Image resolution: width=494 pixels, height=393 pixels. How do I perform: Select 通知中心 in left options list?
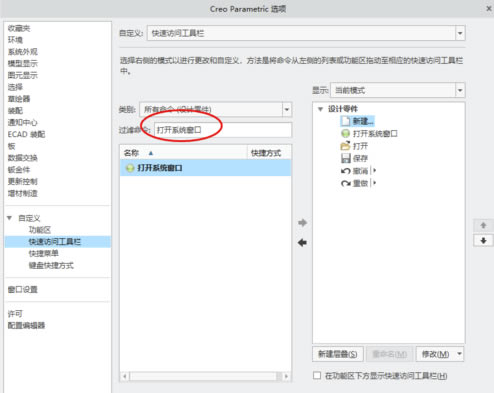point(23,122)
